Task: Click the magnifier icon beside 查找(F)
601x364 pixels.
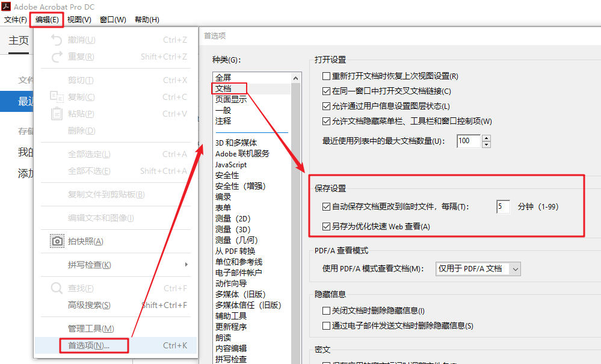Action: [57, 288]
